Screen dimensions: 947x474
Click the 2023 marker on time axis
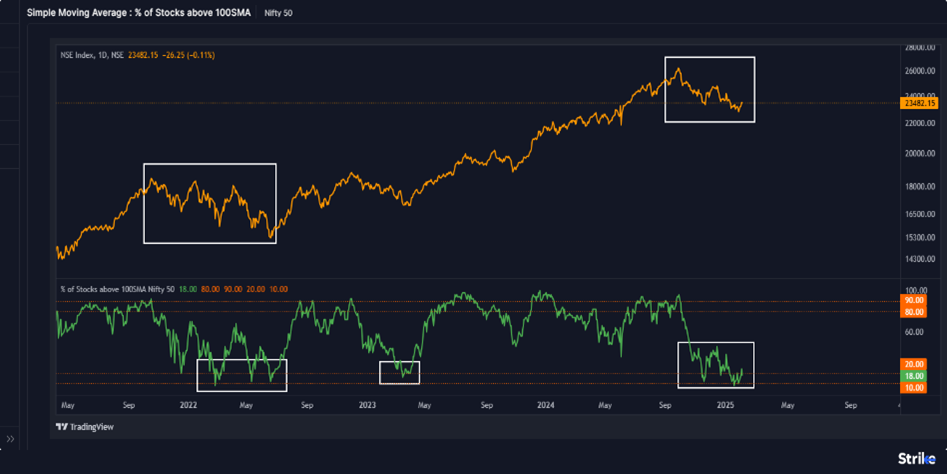tap(367, 406)
